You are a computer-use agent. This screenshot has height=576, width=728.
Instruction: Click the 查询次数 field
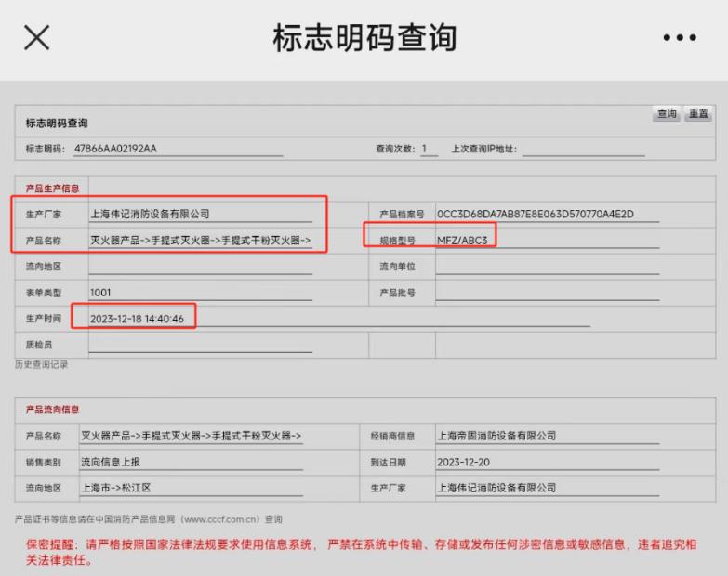(x=429, y=149)
